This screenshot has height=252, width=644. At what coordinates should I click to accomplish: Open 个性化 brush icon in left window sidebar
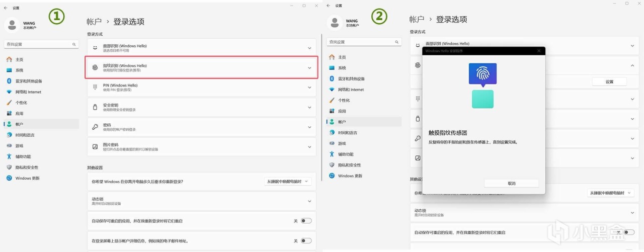tap(9, 103)
